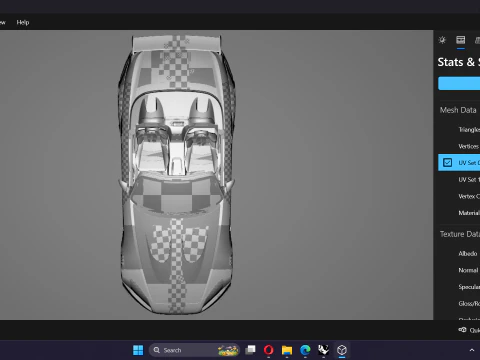Click the Texture Data section heading

(460, 234)
